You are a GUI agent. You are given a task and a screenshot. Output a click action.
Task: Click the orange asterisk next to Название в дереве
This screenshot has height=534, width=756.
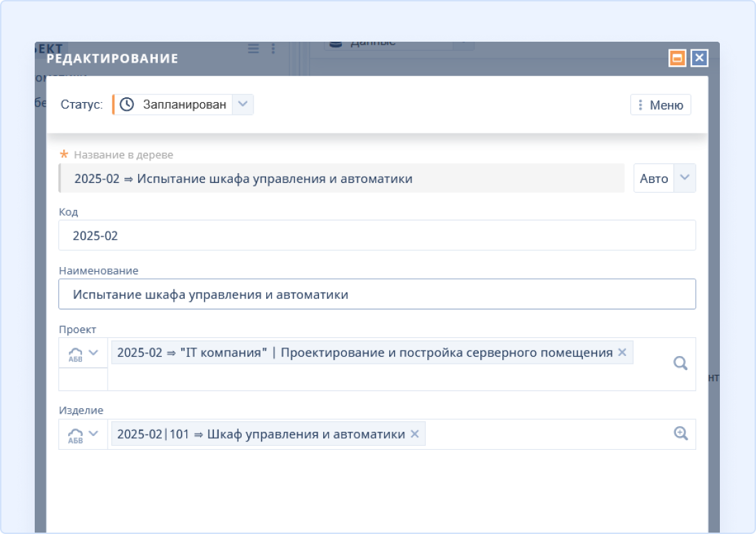65,154
